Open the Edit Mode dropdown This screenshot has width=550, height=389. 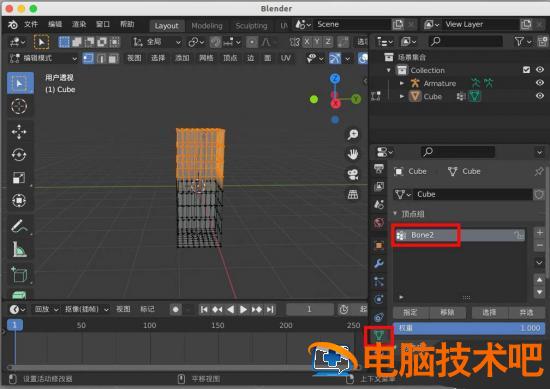(43, 58)
